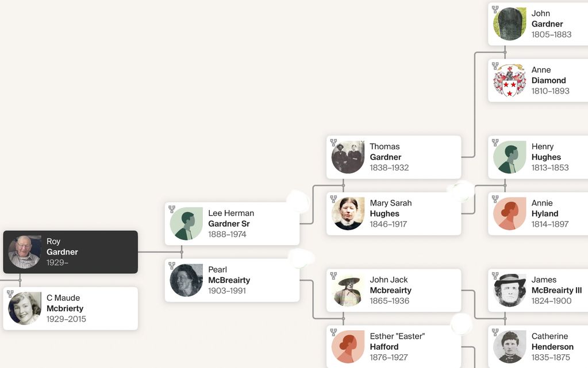View Catherine Henderson's portrait photo
Viewport: 588px width, 368px height.
pos(510,347)
